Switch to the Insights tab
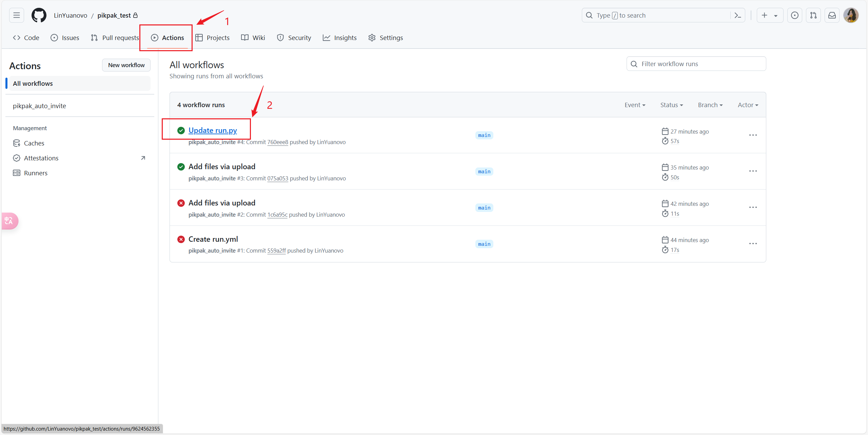 coord(340,38)
